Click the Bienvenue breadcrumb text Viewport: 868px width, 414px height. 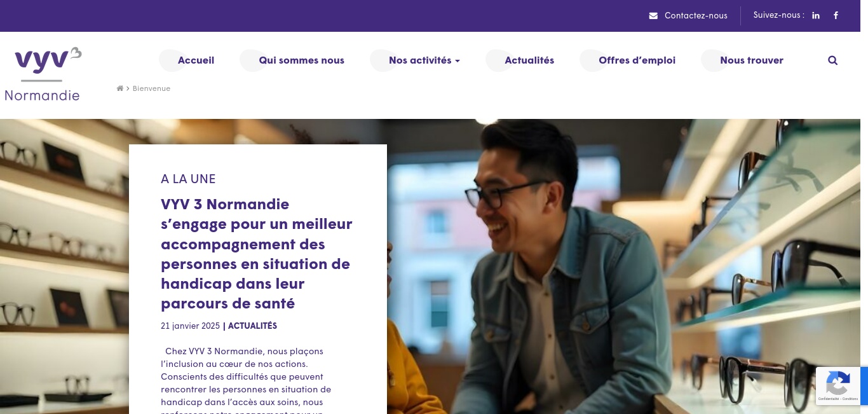click(x=151, y=88)
